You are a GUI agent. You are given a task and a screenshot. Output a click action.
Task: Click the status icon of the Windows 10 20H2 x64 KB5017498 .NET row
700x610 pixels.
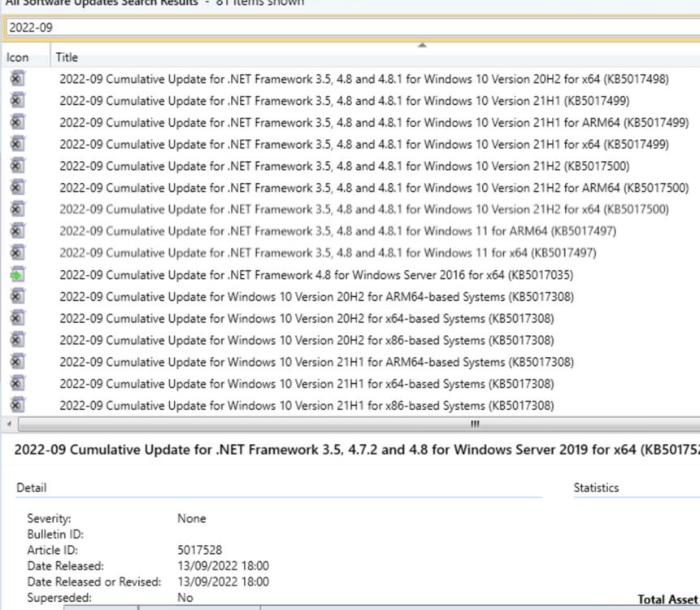17,79
